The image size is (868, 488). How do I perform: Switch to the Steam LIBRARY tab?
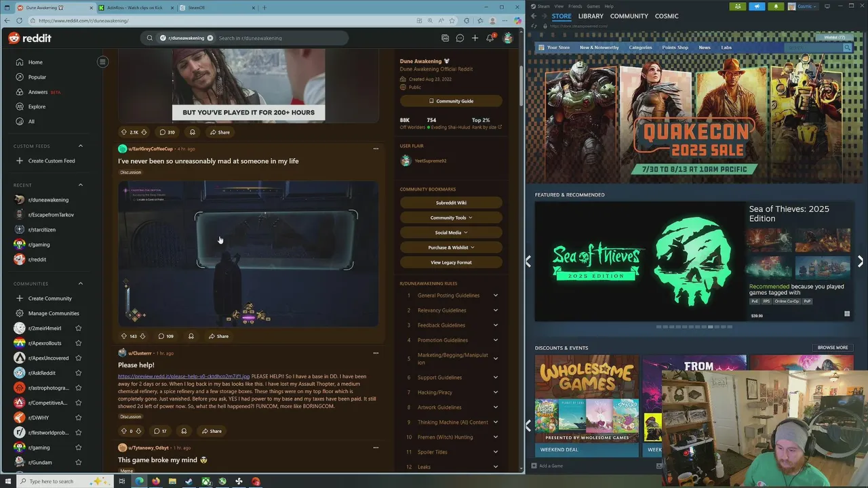pos(591,16)
